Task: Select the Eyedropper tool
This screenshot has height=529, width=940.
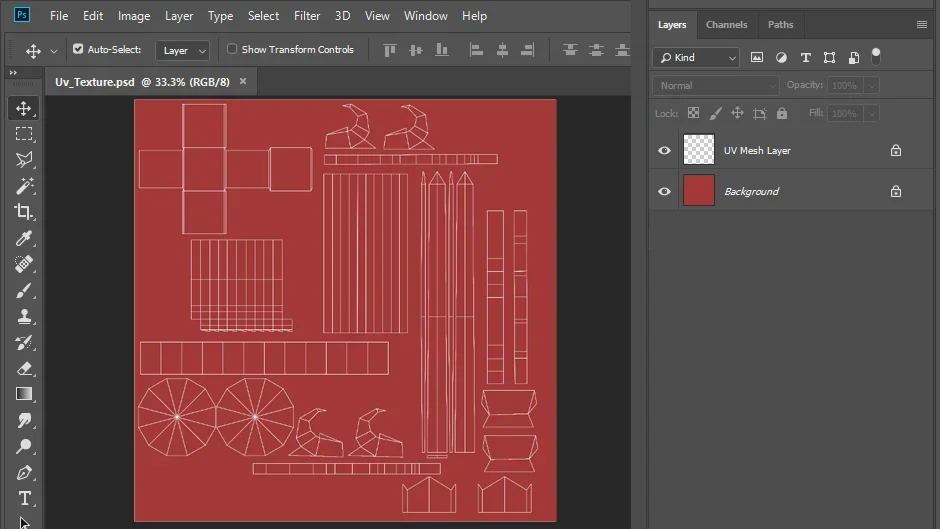Action: pyautogui.click(x=24, y=238)
